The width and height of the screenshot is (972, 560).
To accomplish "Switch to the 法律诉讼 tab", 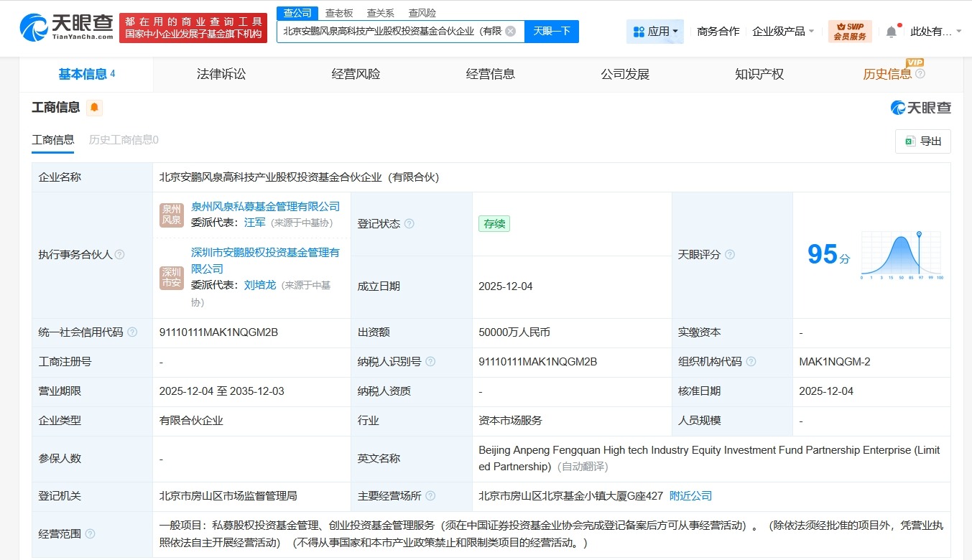I will pyautogui.click(x=221, y=73).
